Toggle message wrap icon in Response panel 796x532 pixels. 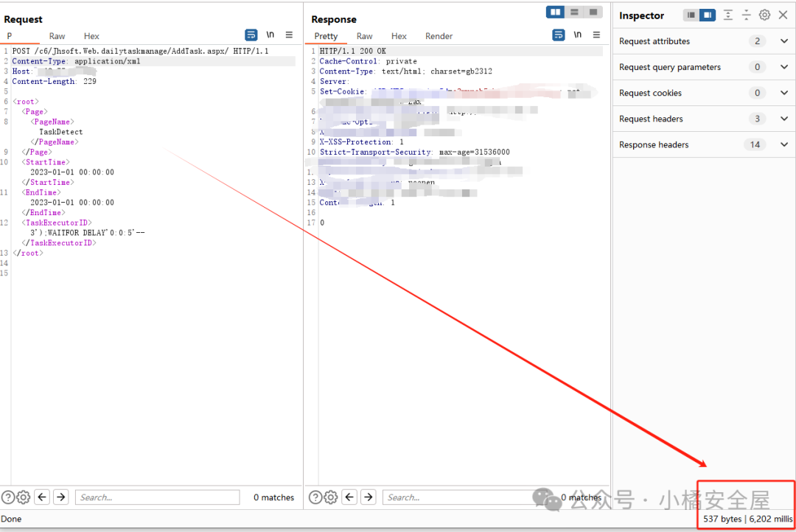tap(559, 35)
